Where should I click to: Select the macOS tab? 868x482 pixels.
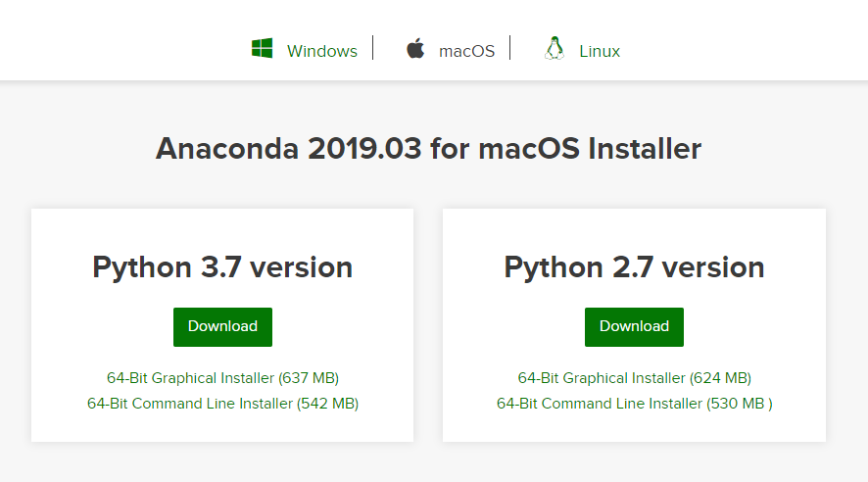[x=466, y=51]
